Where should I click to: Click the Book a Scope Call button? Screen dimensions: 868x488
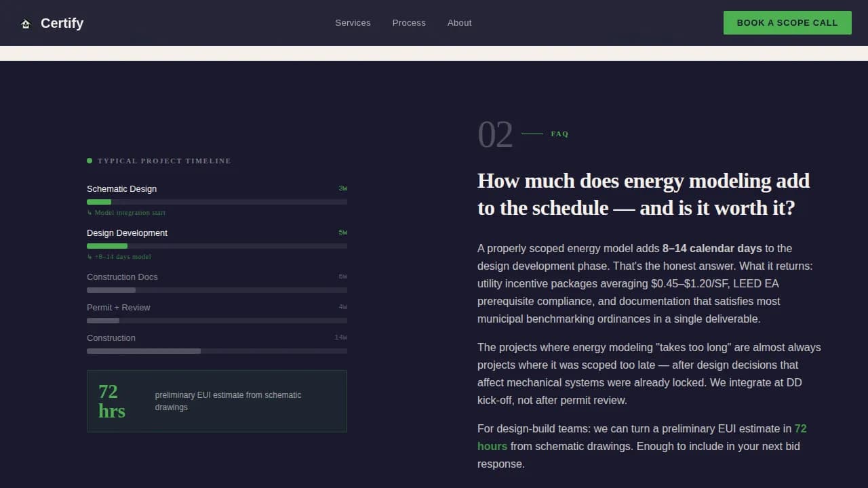click(x=787, y=22)
